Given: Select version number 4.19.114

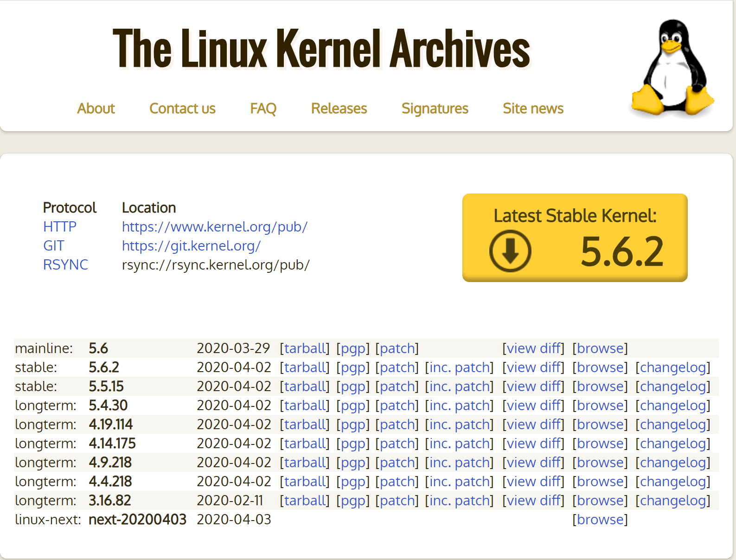Looking at the screenshot, I should click(x=110, y=424).
